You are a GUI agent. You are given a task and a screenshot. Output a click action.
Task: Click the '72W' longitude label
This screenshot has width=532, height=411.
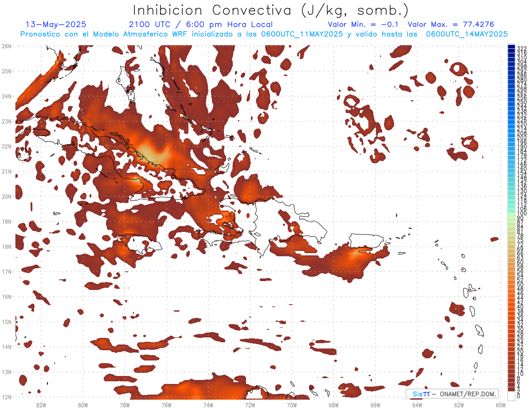[x=250, y=405]
